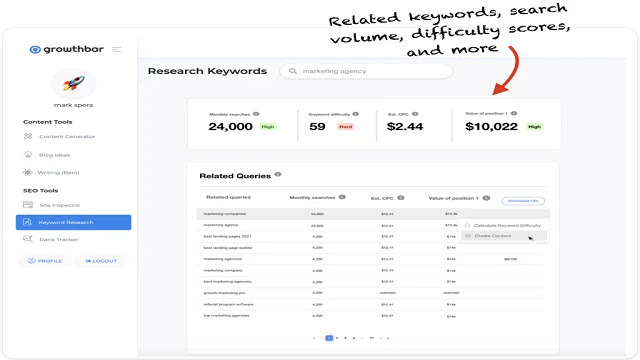Click the Calculate Keyword Difficulty menu icon
The image size is (640, 360).
point(467,225)
